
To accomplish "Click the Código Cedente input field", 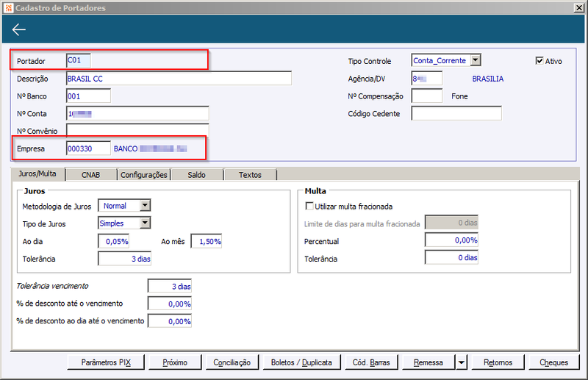I will [x=456, y=113].
